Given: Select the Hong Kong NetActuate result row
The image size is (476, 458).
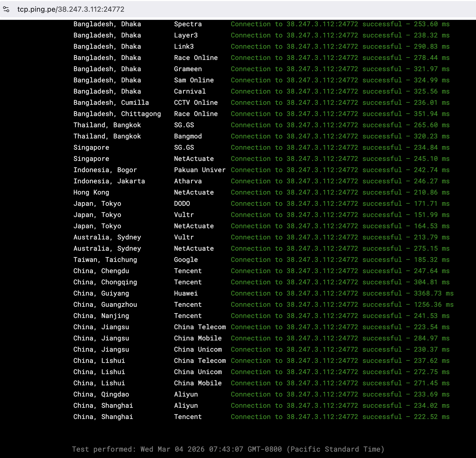Looking at the screenshot, I should [x=194, y=192].
